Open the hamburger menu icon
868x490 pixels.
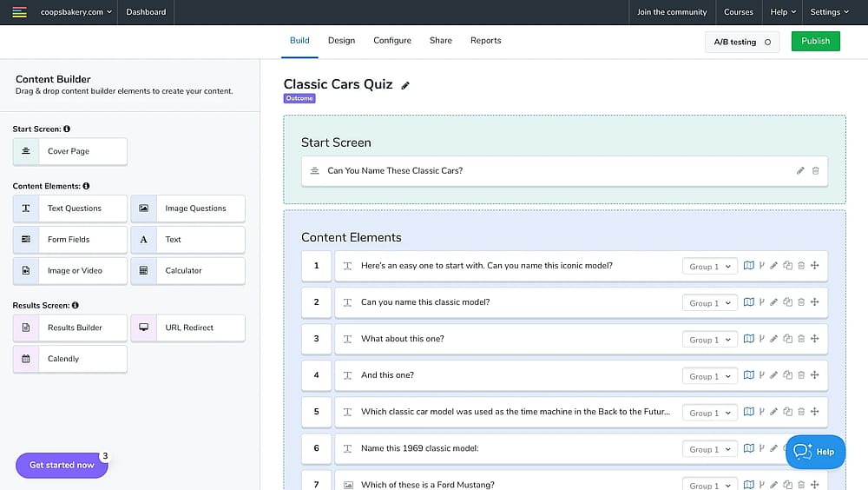(x=19, y=12)
